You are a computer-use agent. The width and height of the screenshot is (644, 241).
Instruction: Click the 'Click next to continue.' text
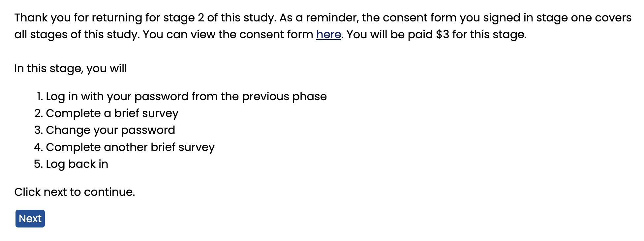75,192
